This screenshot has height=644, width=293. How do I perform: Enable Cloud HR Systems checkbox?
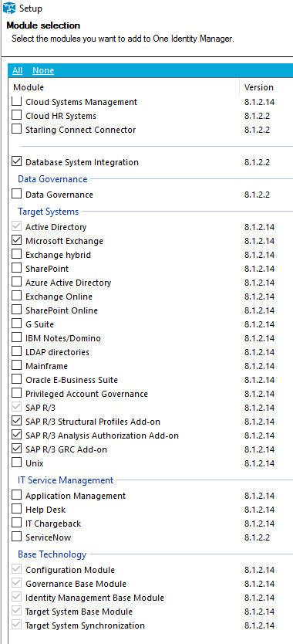[x=17, y=115]
